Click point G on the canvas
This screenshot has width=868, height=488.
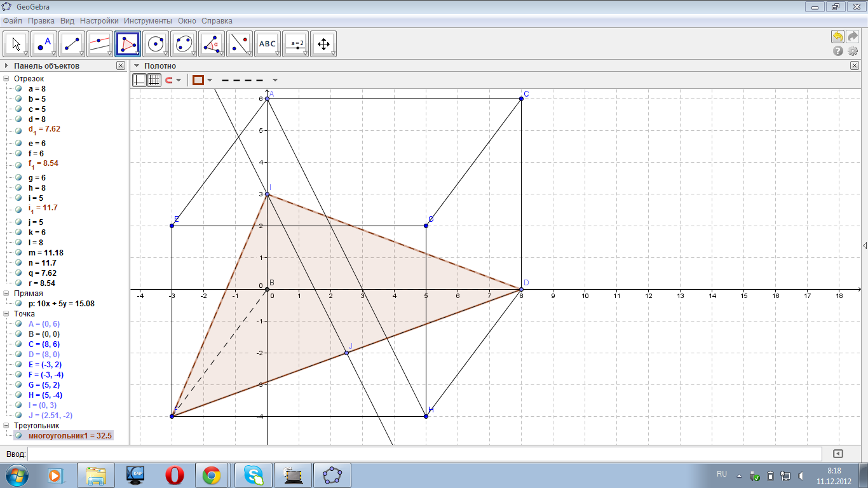click(426, 226)
